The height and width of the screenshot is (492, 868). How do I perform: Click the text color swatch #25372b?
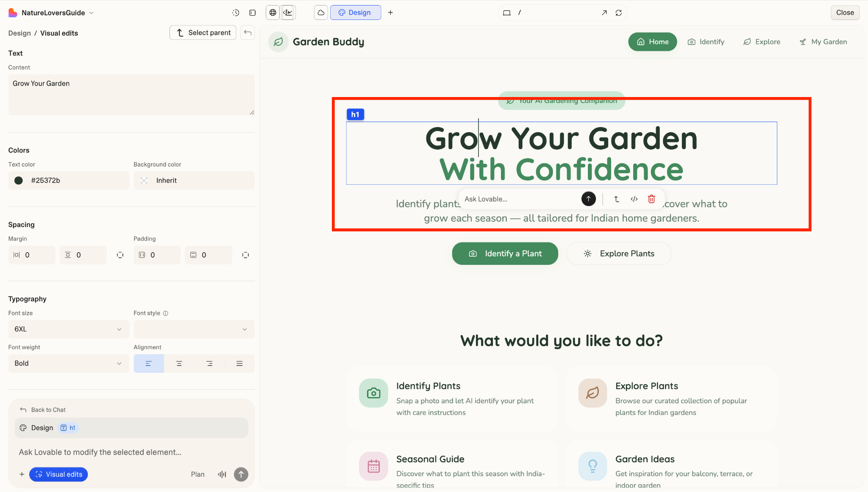pyautogui.click(x=19, y=181)
